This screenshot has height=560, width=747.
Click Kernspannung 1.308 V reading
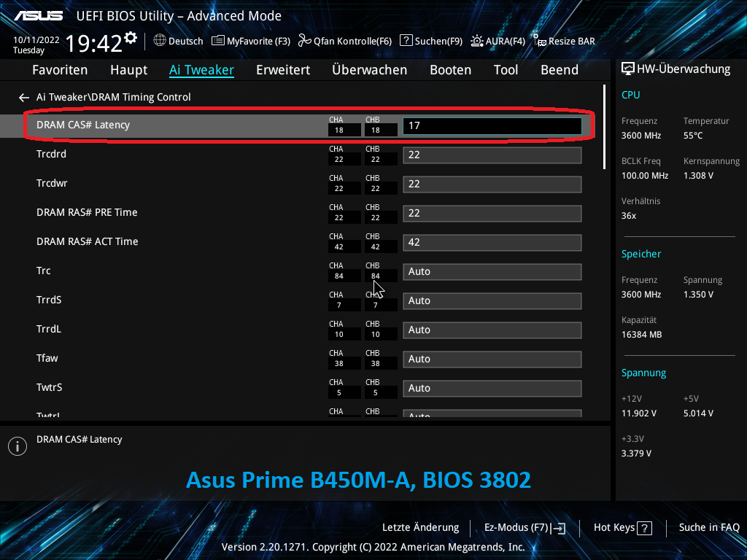click(698, 176)
